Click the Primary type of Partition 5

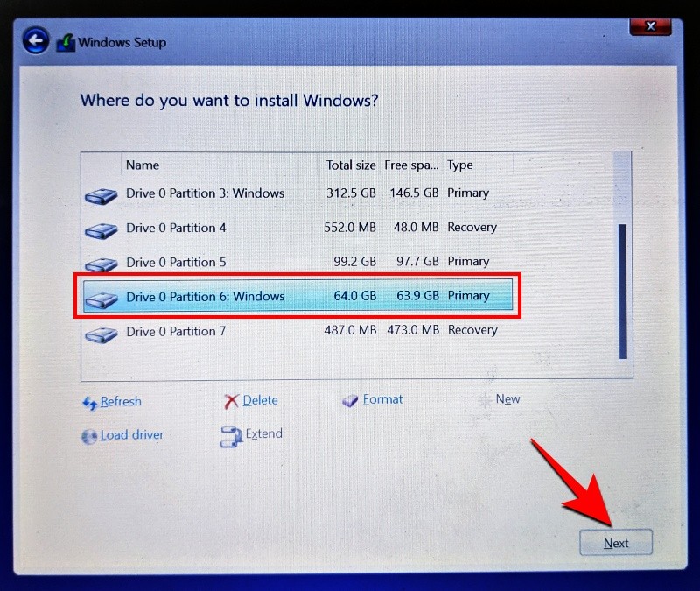tap(468, 261)
